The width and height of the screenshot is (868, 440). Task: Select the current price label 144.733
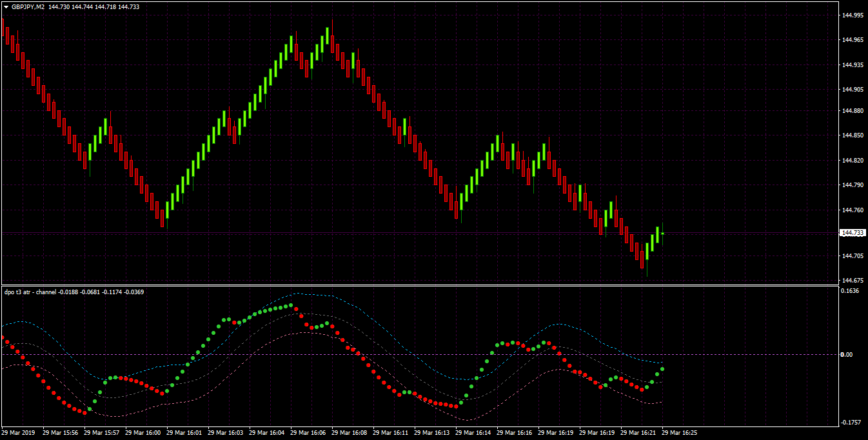point(853,232)
